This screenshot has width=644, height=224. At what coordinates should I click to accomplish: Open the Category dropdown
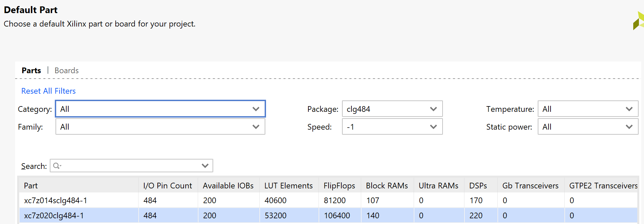point(160,109)
